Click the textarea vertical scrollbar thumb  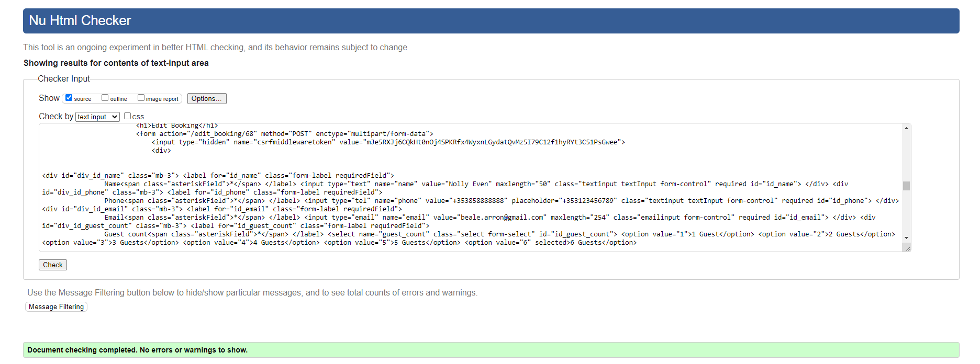(906, 186)
